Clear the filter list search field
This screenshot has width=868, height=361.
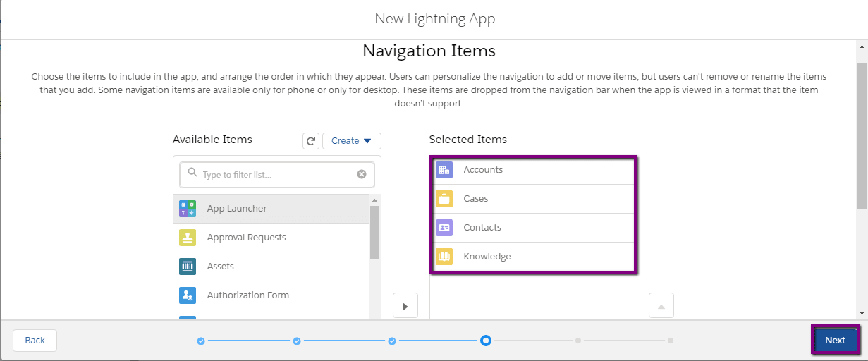click(x=362, y=174)
